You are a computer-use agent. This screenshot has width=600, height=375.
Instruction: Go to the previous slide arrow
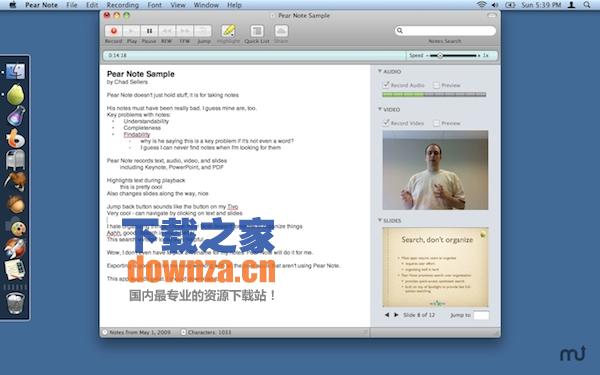[x=387, y=315]
